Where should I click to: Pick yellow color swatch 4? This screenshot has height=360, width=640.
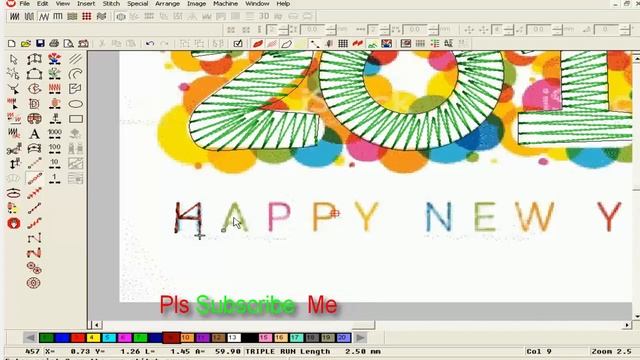click(92, 338)
